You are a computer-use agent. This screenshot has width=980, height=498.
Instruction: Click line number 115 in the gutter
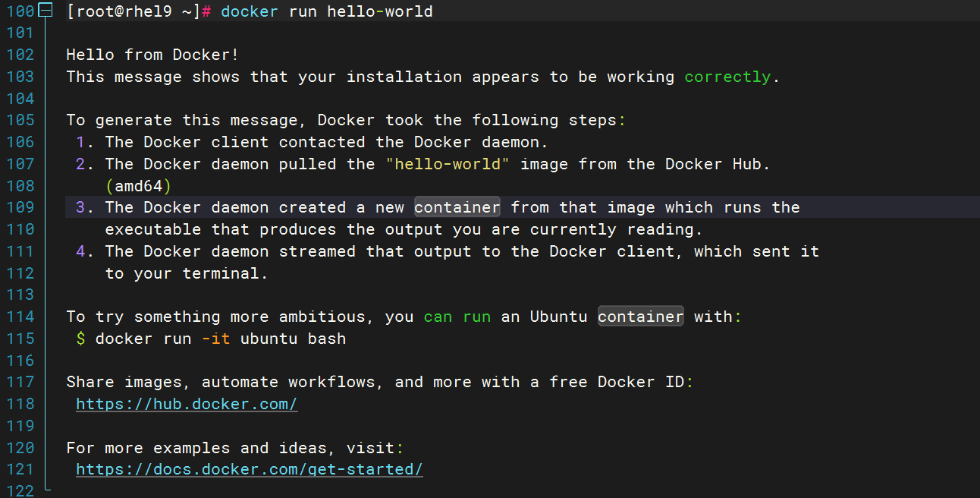tap(20, 339)
